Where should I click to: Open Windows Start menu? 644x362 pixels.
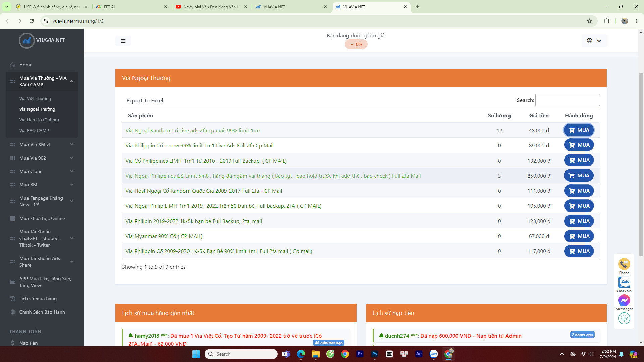click(196, 354)
